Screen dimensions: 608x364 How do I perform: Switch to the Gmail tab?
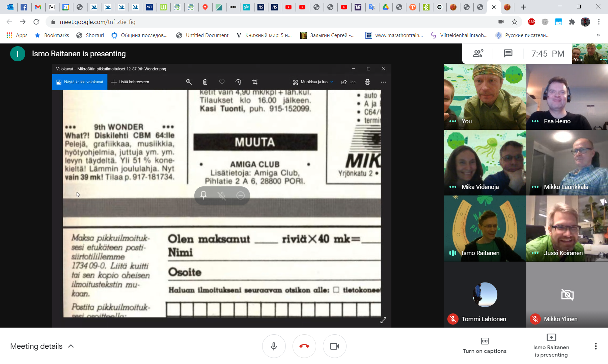38,7
